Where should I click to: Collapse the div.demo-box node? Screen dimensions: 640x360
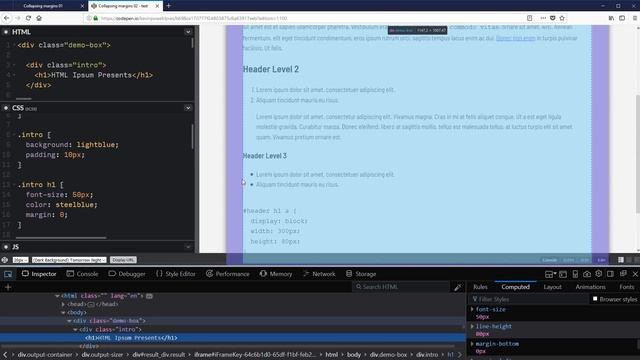pyautogui.click(x=69, y=321)
